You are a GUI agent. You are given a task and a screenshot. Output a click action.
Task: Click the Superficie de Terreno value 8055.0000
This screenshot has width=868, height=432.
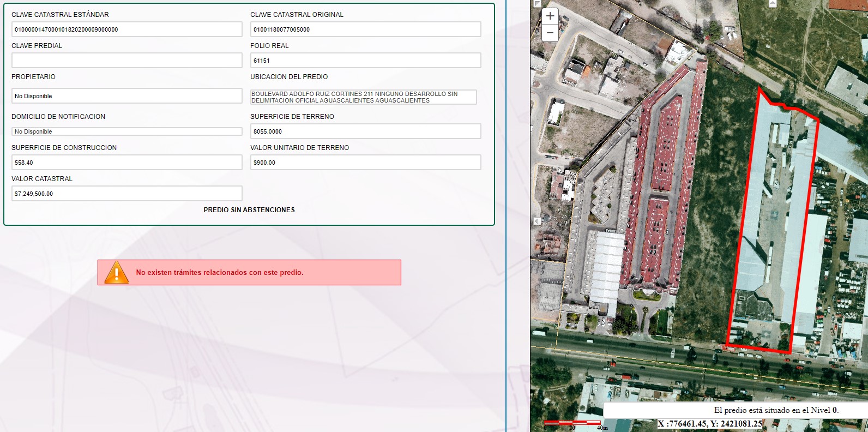coord(365,131)
